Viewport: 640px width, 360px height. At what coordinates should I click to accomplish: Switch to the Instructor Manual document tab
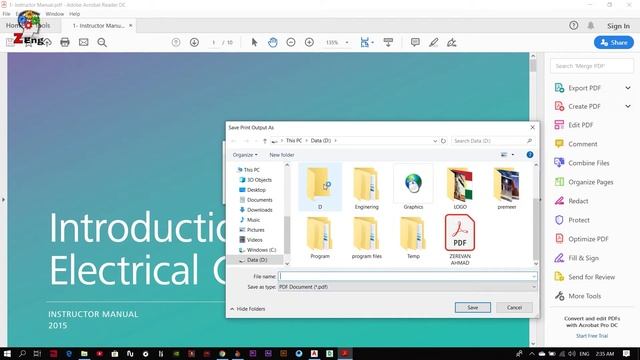(x=98, y=25)
